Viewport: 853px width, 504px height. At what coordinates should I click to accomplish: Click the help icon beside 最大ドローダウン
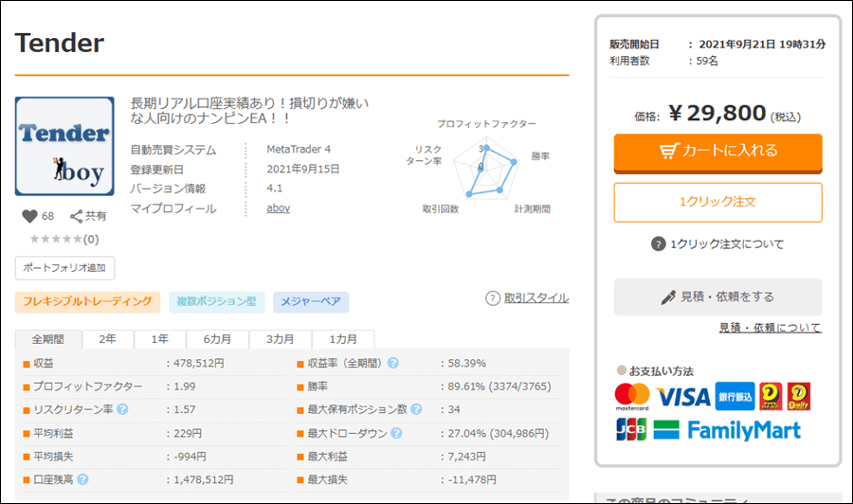pyautogui.click(x=396, y=433)
